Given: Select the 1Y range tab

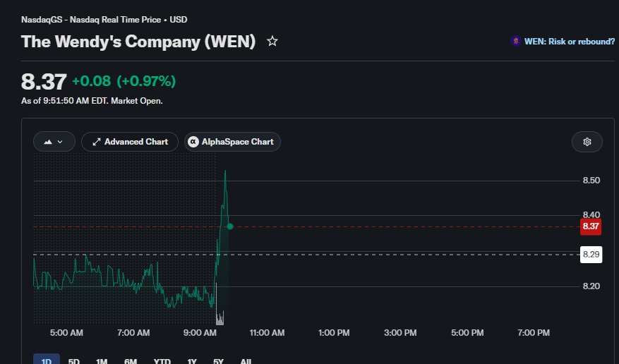Looking at the screenshot, I should point(192,360).
